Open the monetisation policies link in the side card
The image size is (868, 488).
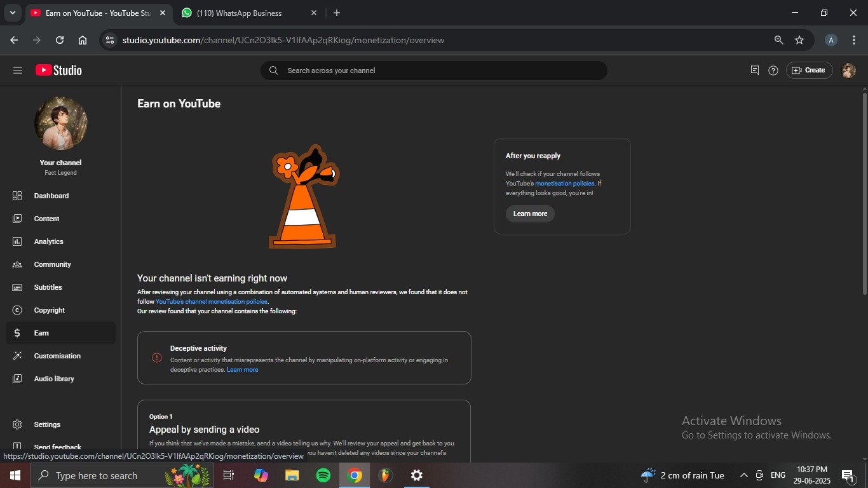565,183
